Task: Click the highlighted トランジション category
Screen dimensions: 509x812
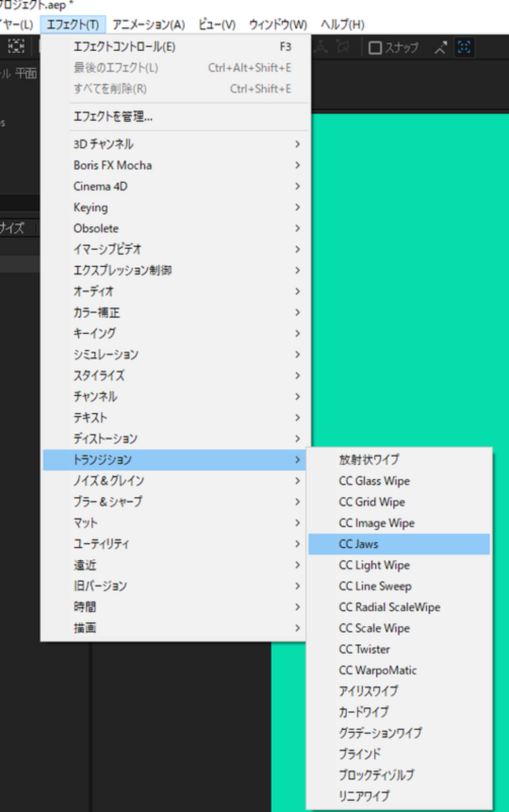Action: click(x=174, y=460)
